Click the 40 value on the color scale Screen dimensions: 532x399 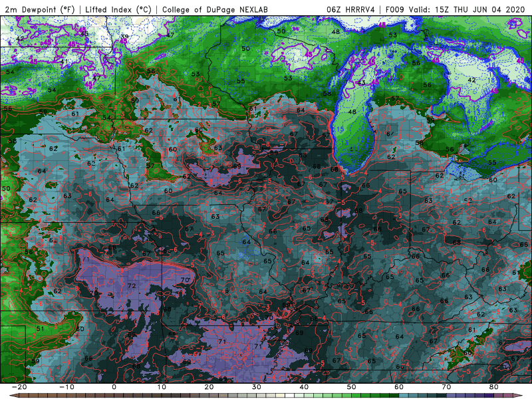click(304, 387)
